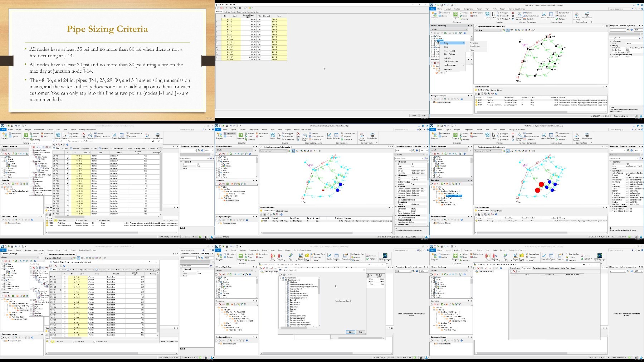Open Peak Hour scenario dropdown in context-menu window
The height and width of the screenshot is (362, 644).
click(501, 30)
